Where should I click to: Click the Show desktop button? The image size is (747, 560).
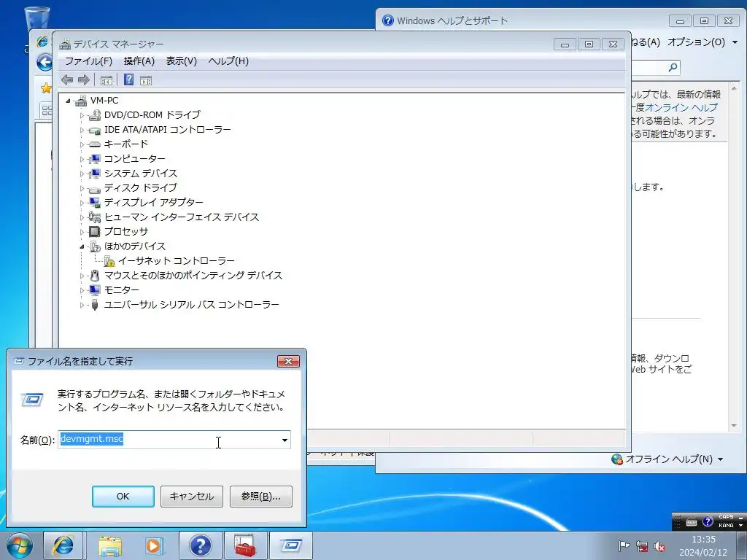pos(742,545)
